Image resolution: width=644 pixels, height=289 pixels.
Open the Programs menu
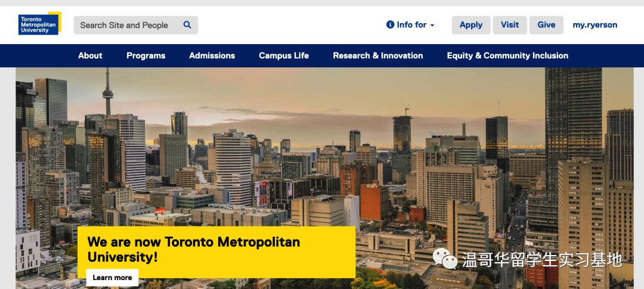(x=146, y=55)
